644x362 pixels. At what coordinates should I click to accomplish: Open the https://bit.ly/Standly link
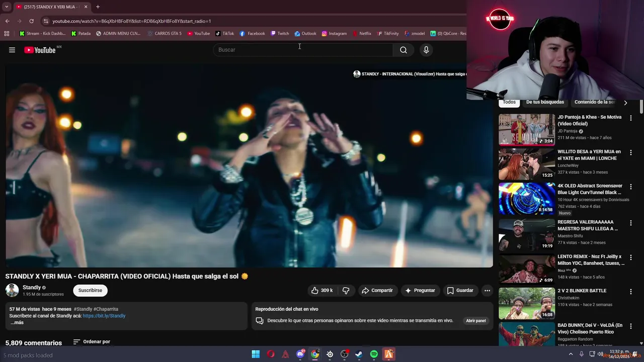(x=104, y=316)
